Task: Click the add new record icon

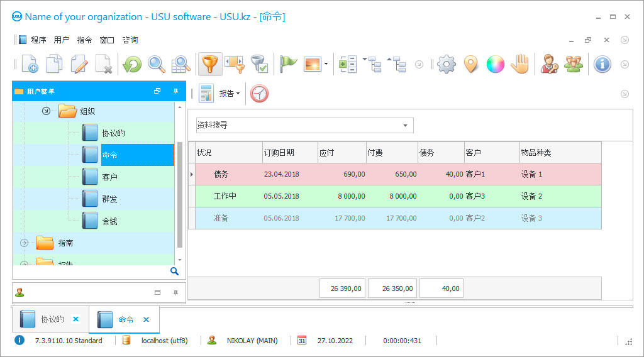Action: 30,64
